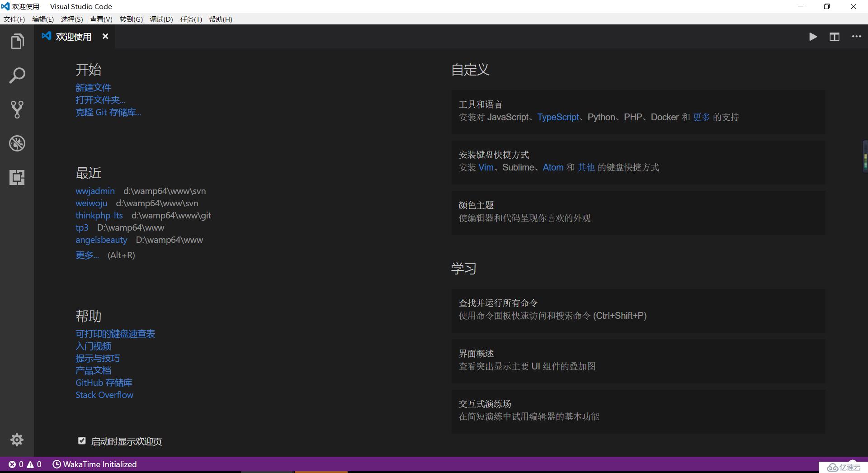Minimize the Visual Studio Code window
868x473 pixels.
click(x=801, y=6)
